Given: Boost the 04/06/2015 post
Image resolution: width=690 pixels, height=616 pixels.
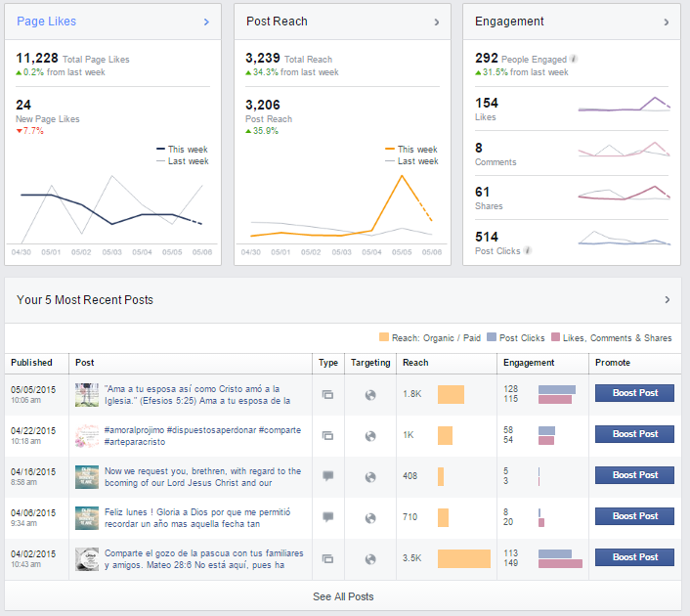Looking at the screenshot, I should pyautogui.click(x=634, y=515).
